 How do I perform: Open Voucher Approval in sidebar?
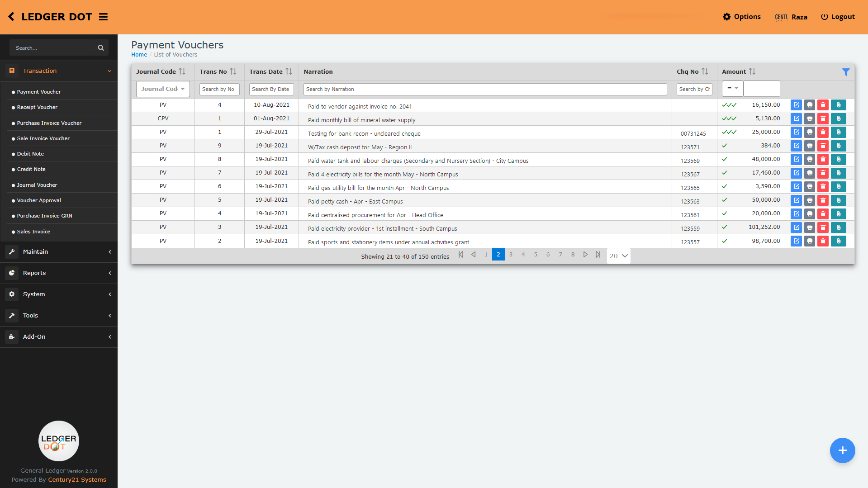click(x=39, y=200)
